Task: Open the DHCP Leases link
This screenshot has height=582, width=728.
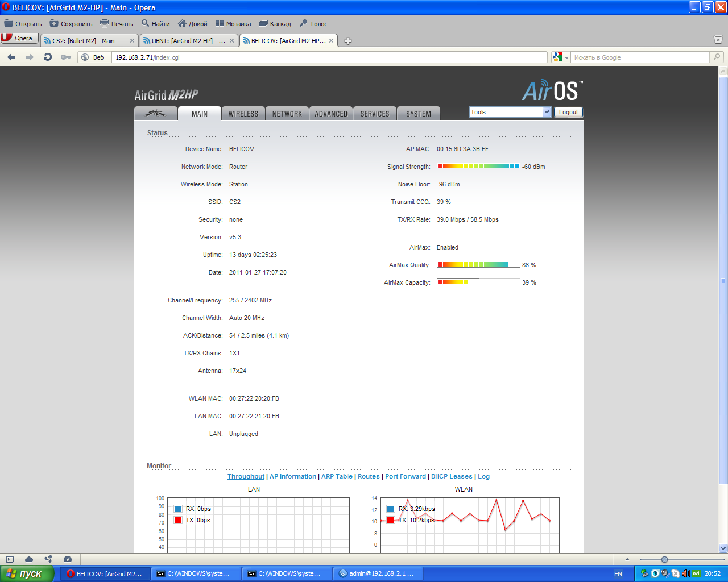Action: 452,476
